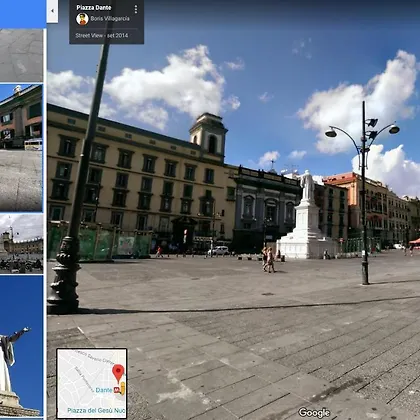Click the Street View set 2014 date label
Viewport: 420px width, 420px height.
pyautogui.click(x=102, y=35)
